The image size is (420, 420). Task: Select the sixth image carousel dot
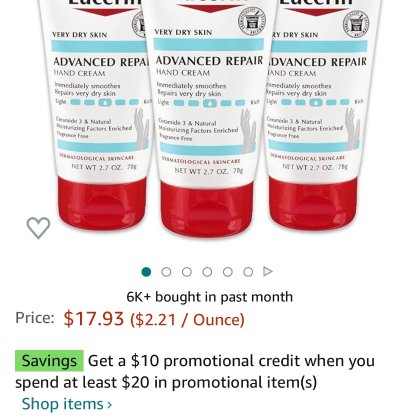pyautogui.click(x=248, y=272)
